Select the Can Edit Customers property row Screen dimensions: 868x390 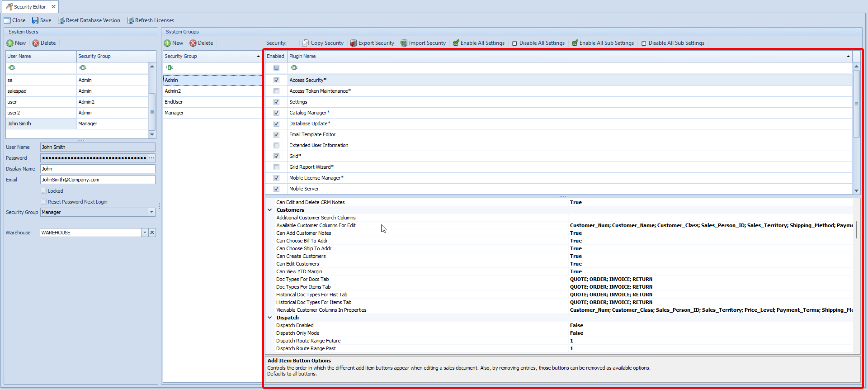tap(559, 264)
